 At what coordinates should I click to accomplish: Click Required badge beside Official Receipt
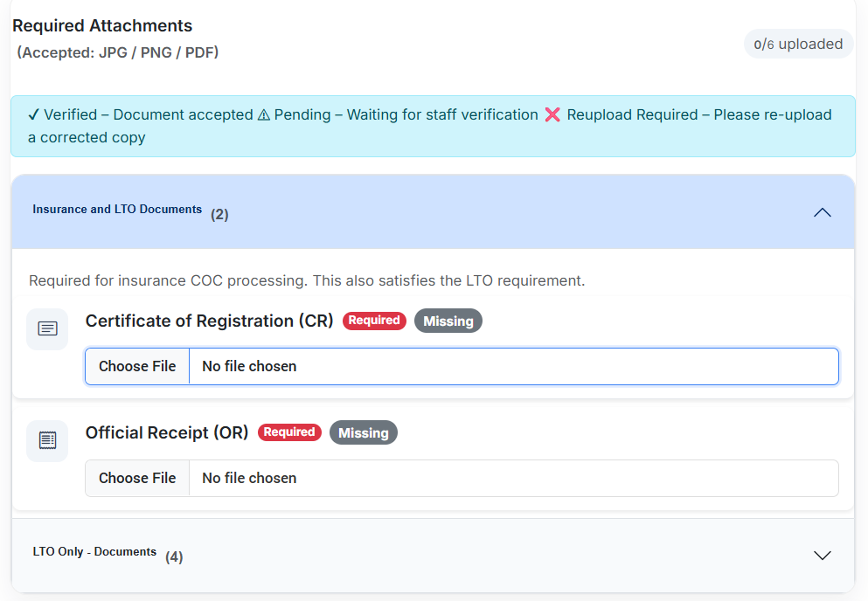click(x=289, y=432)
